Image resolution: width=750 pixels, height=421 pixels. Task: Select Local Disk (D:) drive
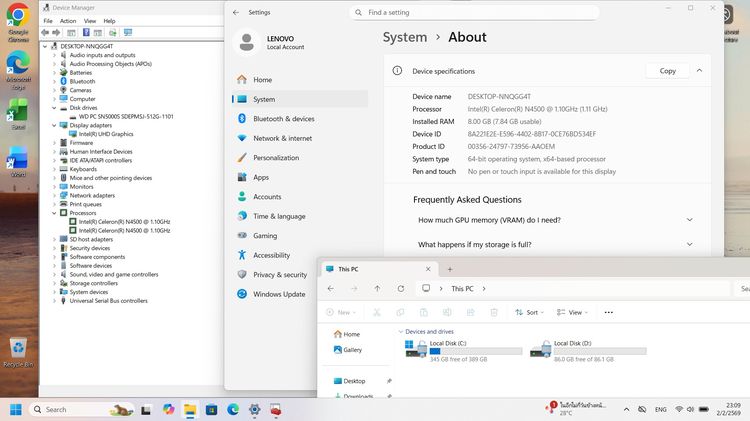tap(588, 351)
